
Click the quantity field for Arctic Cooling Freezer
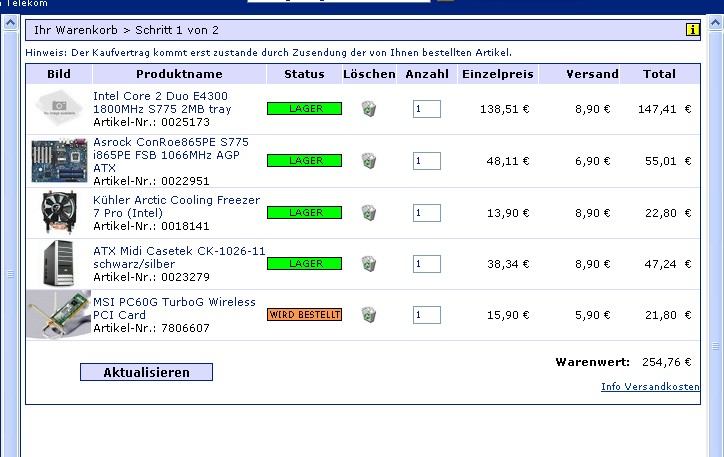[427, 213]
